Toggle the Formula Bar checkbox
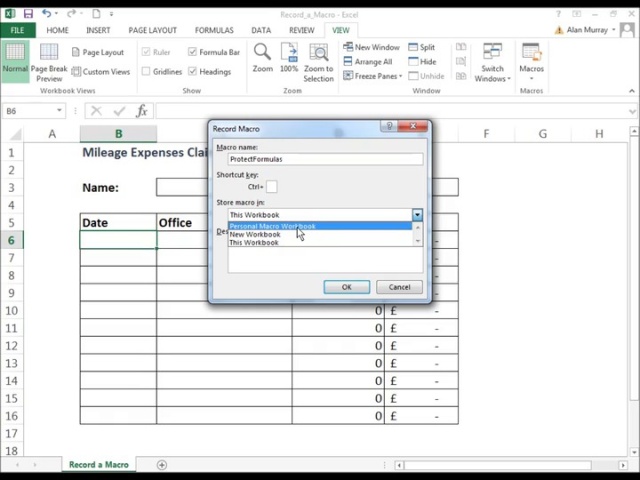This screenshot has height=480, width=640. point(192,52)
